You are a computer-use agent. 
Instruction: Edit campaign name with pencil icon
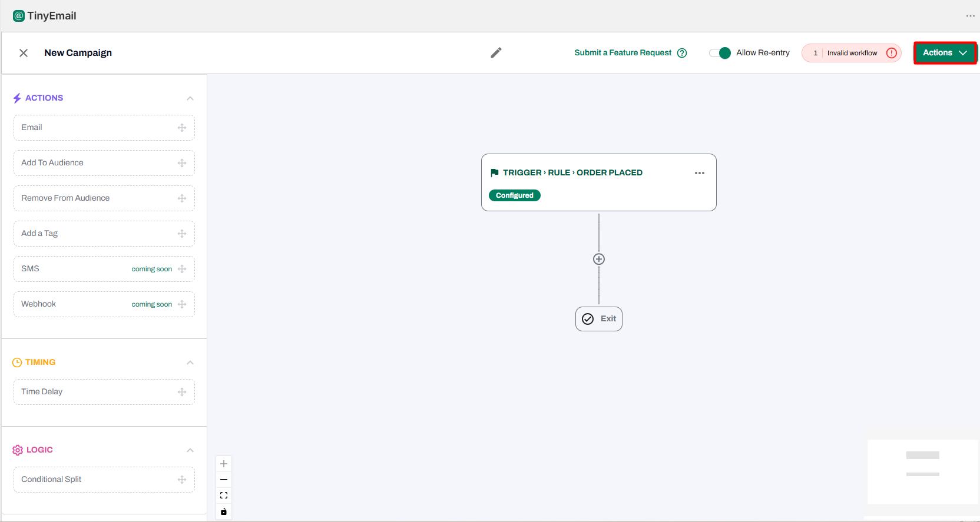click(496, 53)
